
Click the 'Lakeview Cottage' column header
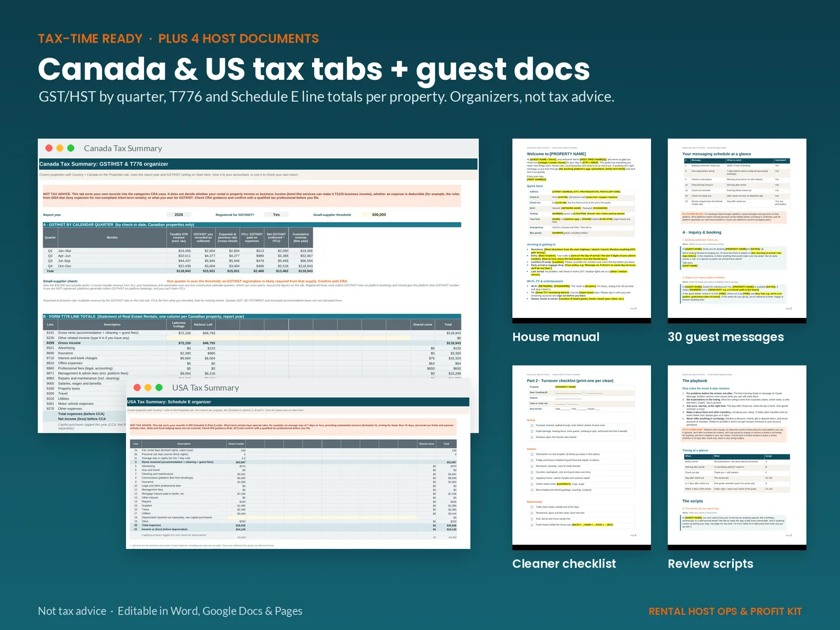click(x=179, y=324)
